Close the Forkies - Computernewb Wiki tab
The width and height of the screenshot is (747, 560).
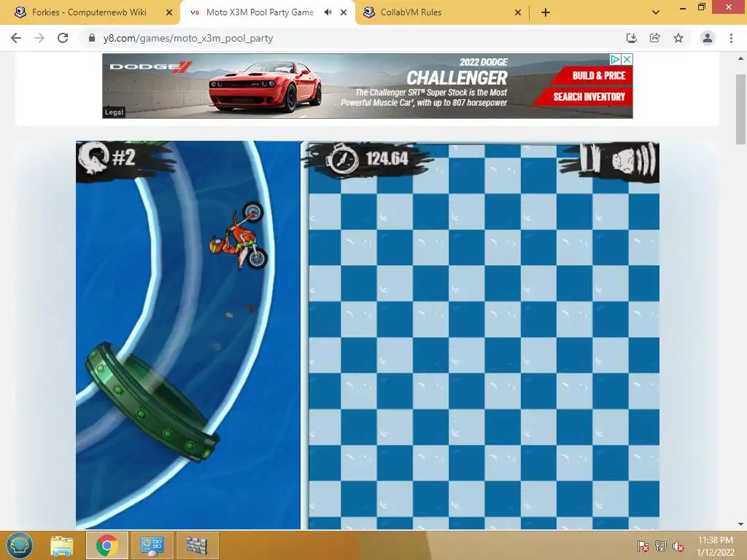(169, 12)
